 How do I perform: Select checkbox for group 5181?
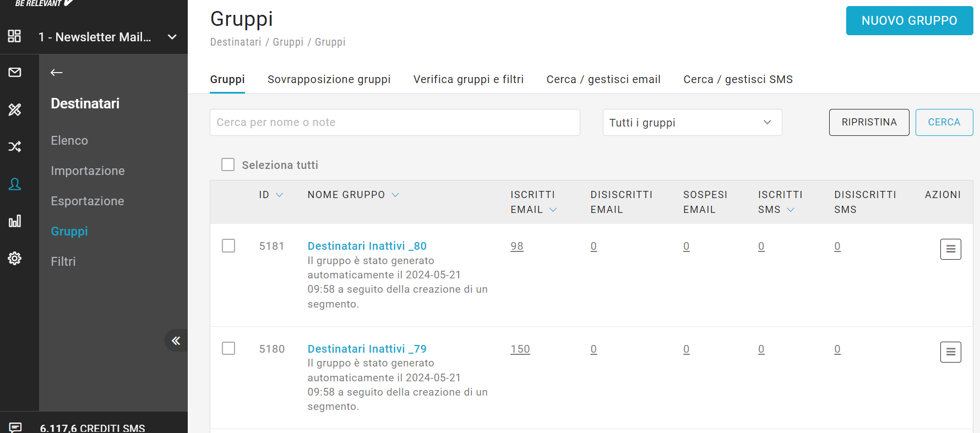[x=228, y=246]
